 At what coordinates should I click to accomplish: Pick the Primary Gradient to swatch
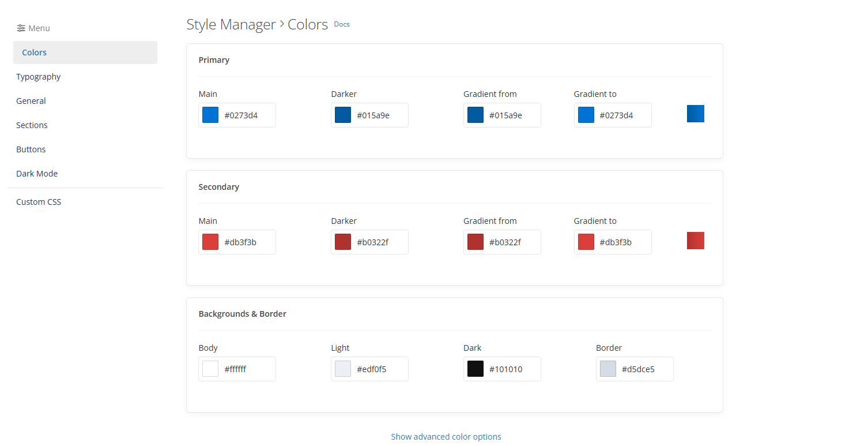coord(586,115)
